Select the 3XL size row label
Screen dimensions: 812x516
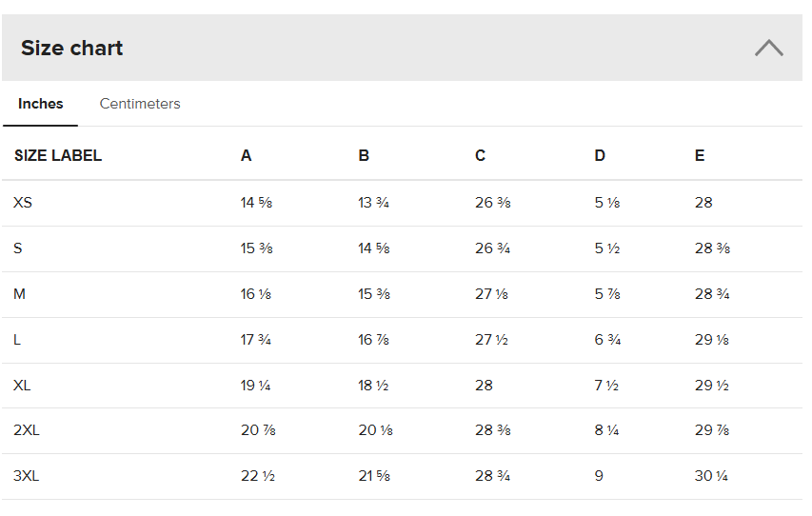pos(27,476)
